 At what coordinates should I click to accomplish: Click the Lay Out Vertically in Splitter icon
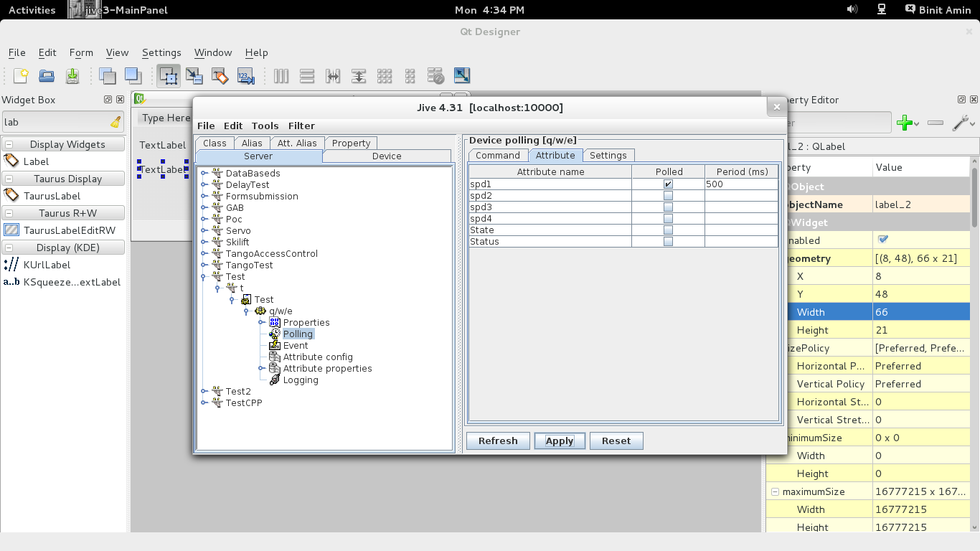(359, 75)
